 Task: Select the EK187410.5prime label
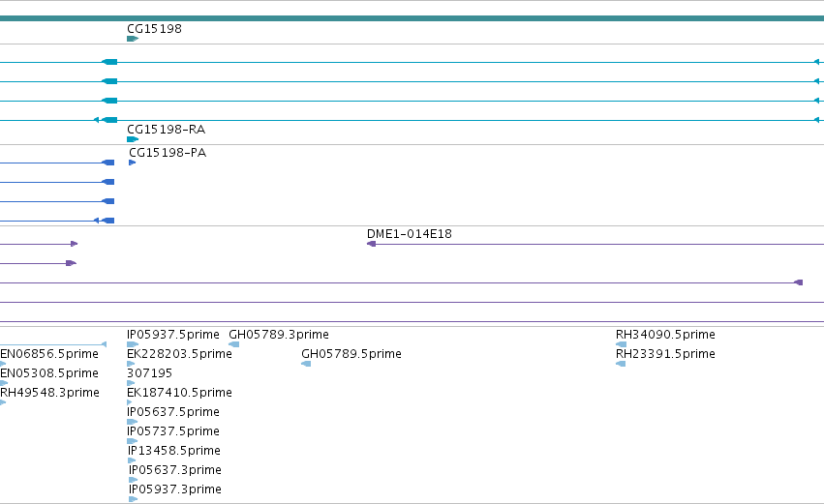click(179, 393)
